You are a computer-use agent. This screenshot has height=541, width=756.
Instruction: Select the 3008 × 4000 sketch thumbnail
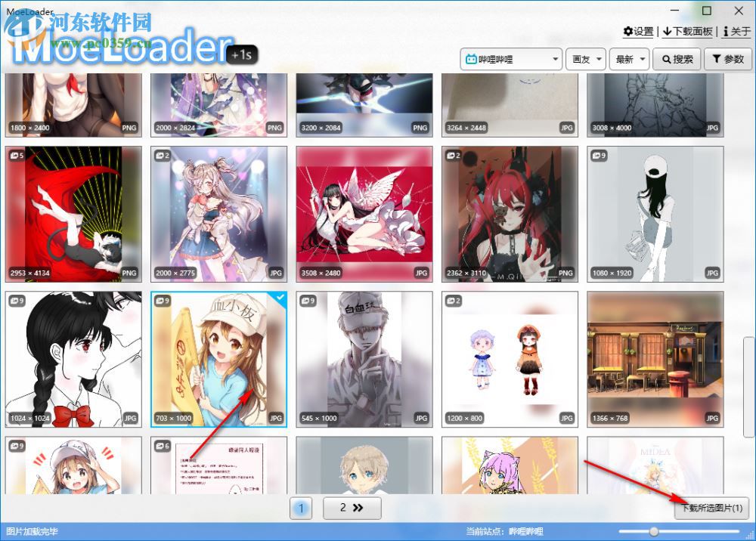(x=655, y=105)
